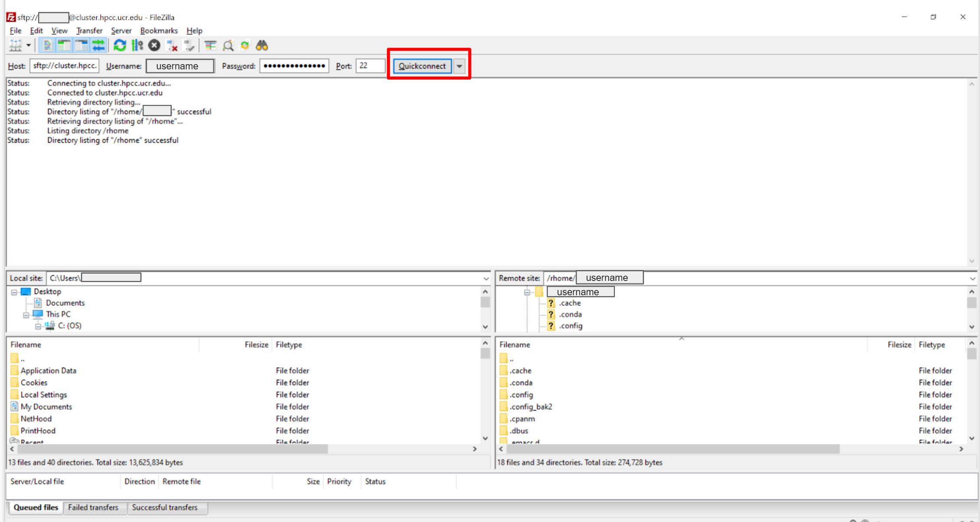Image resolution: width=980 pixels, height=522 pixels.
Task: Select the Application Data local folder
Action: pos(48,371)
